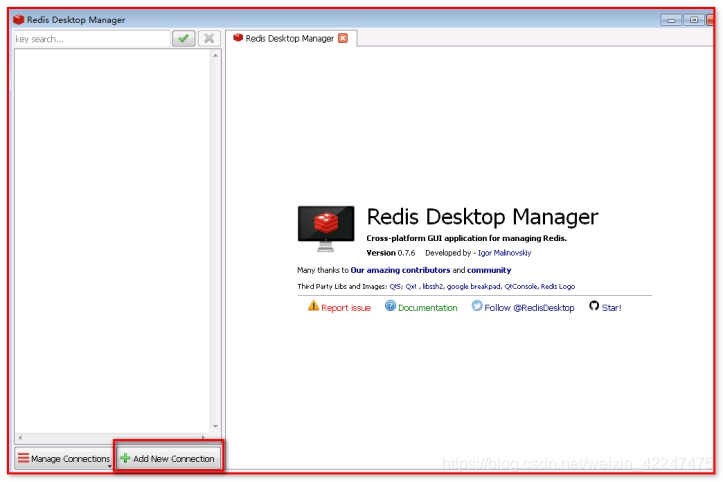Open the libssh2 library link
The image size is (723, 482).
coord(433,286)
